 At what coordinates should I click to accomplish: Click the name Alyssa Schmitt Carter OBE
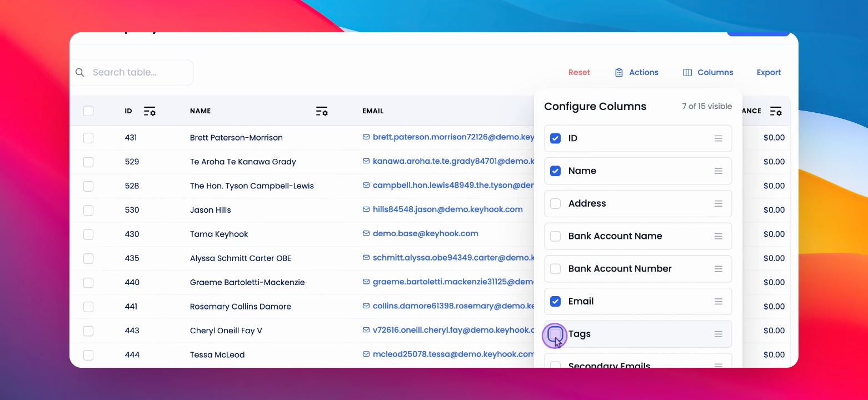(241, 258)
